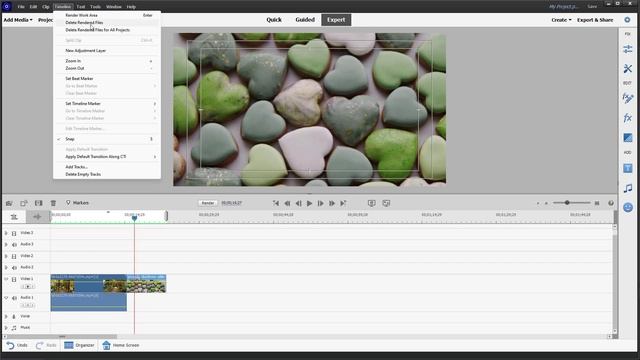The height and width of the screenshot is (360, 640).
Task: Open the Graphics smiley panel
Action: click(x=627, y=207)
